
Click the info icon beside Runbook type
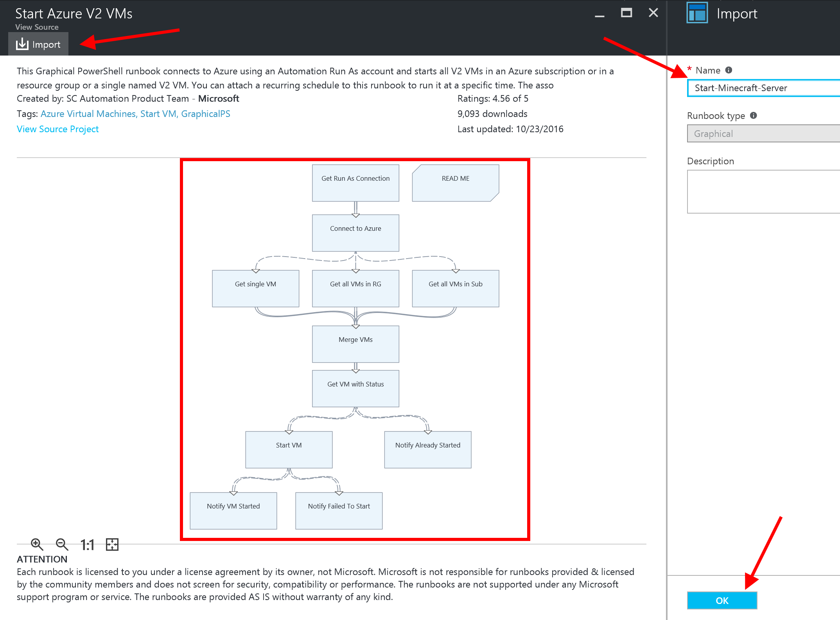pos(754,115)
